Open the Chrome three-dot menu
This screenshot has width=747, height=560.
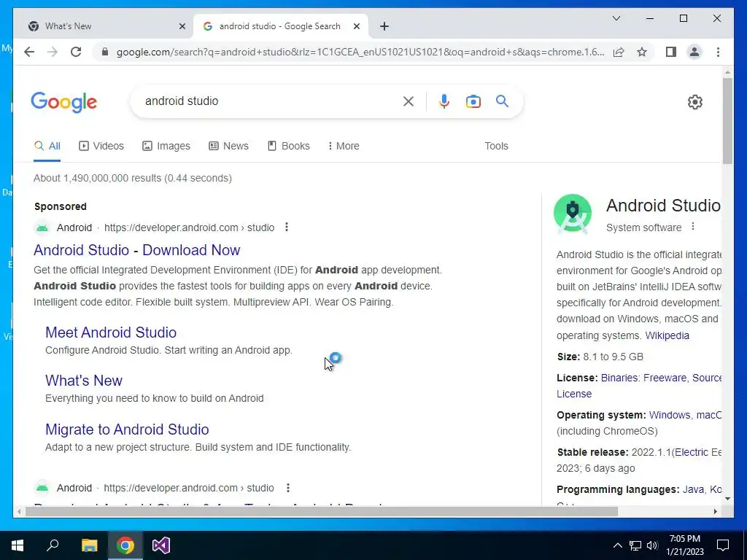click(x=718, y=52)
